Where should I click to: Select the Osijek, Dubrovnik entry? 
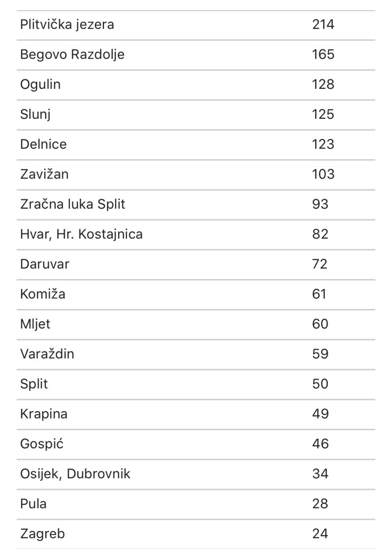(75, 473)
